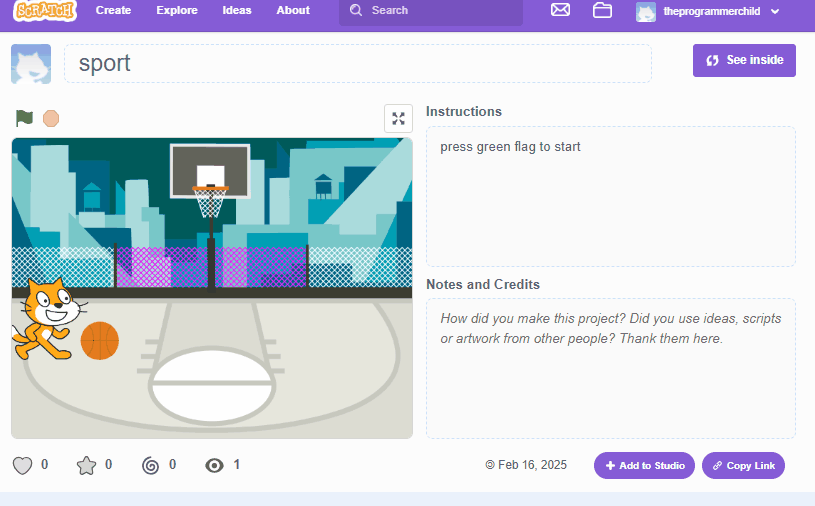Screen dimensions: 815x506
Task: Love the project with heart icon
Action: [22, 465]
